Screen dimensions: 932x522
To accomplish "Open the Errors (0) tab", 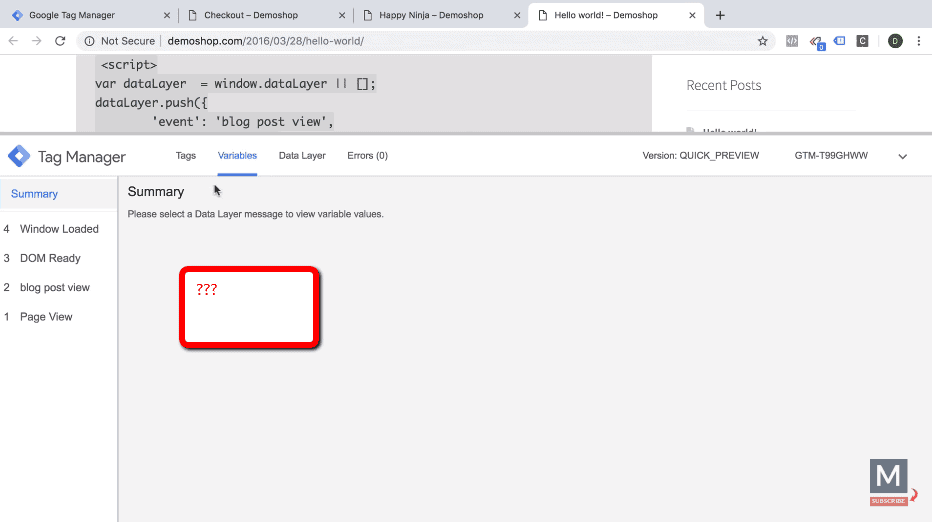I will tap(367, 156).
